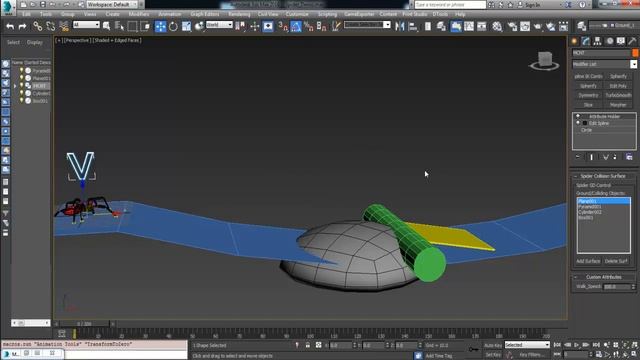The width and height of the screenshot is (640, 360).
Task: Open the Modify command panel tab
Action: [586, 41]
